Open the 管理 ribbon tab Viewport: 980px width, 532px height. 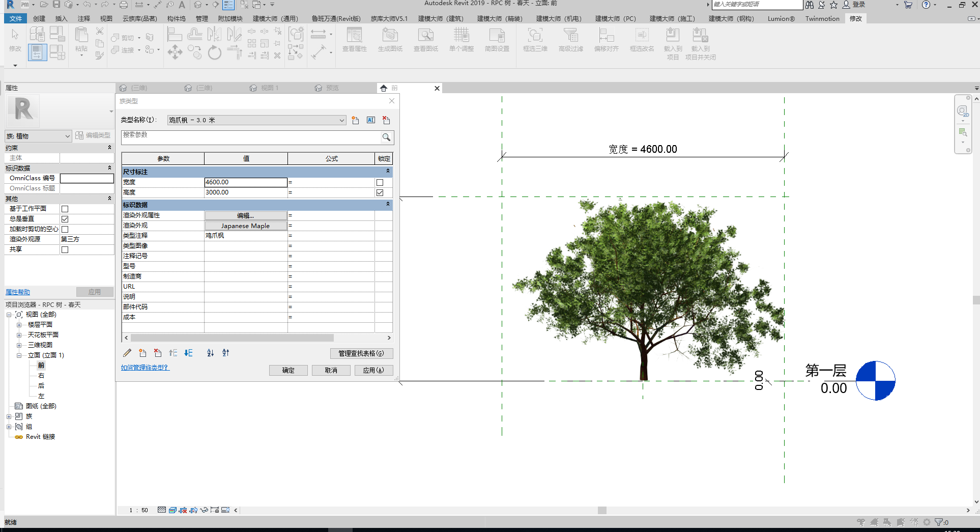(x=202, y=19)
